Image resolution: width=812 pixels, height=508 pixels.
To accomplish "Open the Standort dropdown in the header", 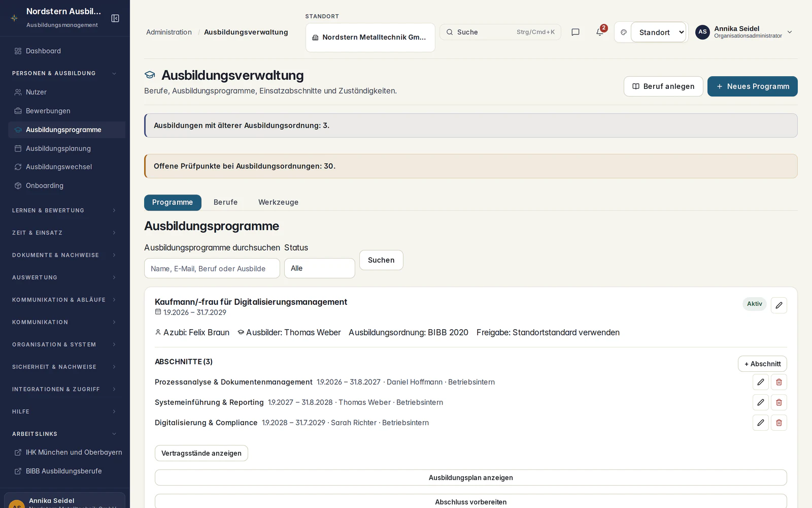I will click(659, 32).
